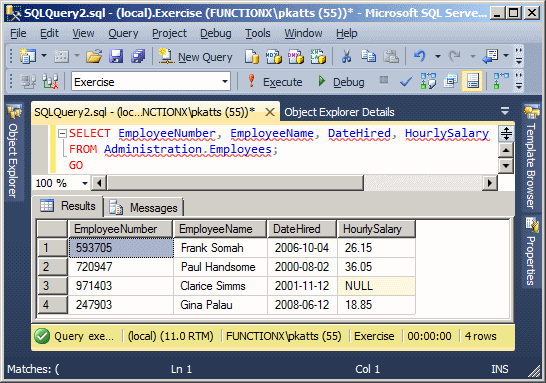The height and width of the screenshot is (383, 546).
Task: Select the NULL HourlySalary cell
Action: pos(376,286)
